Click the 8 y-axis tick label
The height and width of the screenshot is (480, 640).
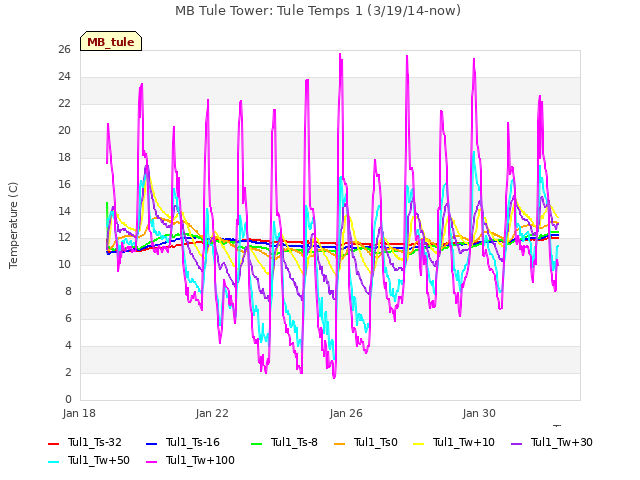[68, 291]
